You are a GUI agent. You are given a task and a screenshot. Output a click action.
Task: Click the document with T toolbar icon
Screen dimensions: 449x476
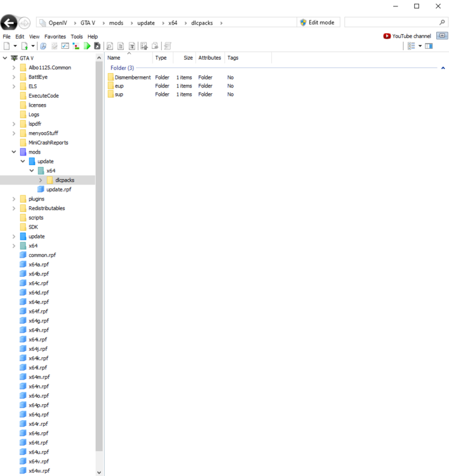pyautogui.click(x=132, y=46)
